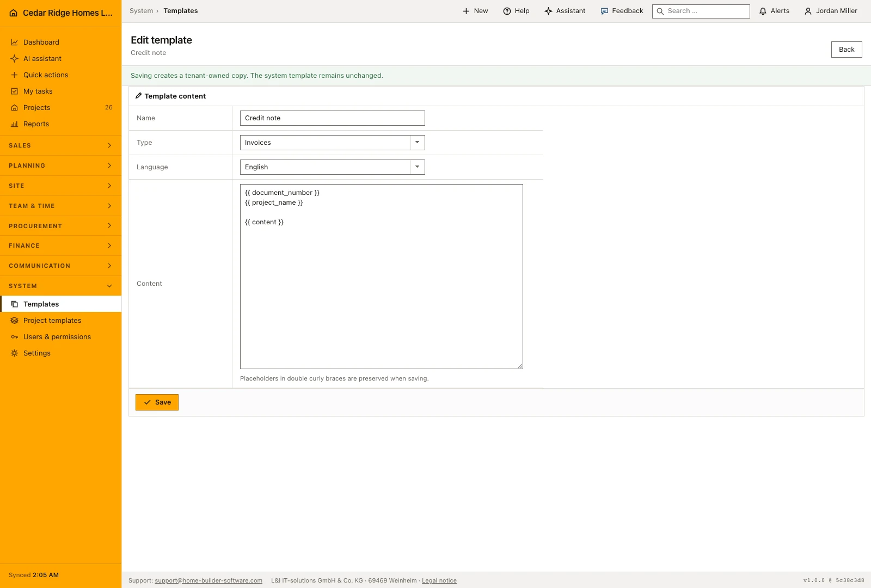
Task: Save the template
Action: coord(157,402)
